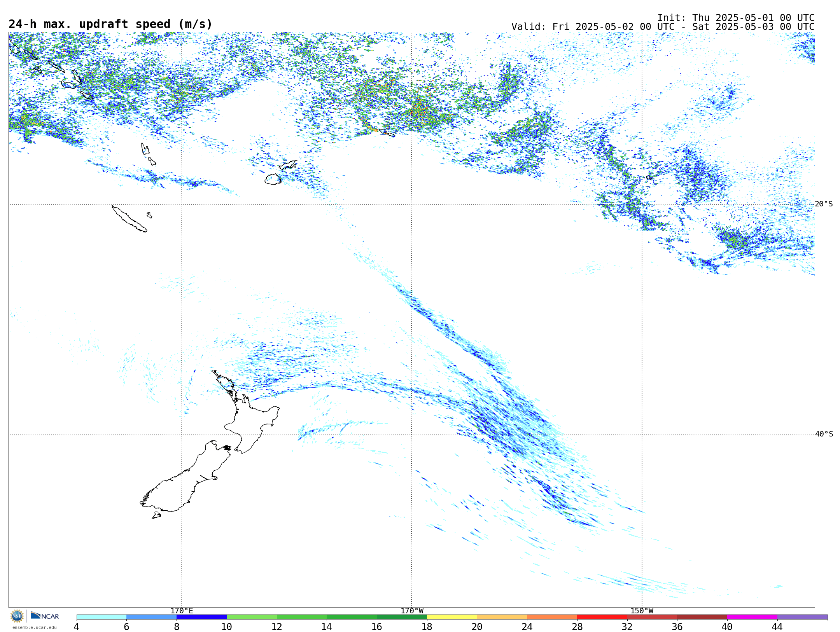This screenshot has height=632, width=840.
Task: Select the dark brown-red 36-40 color swatch
Action: coord(702,617)
